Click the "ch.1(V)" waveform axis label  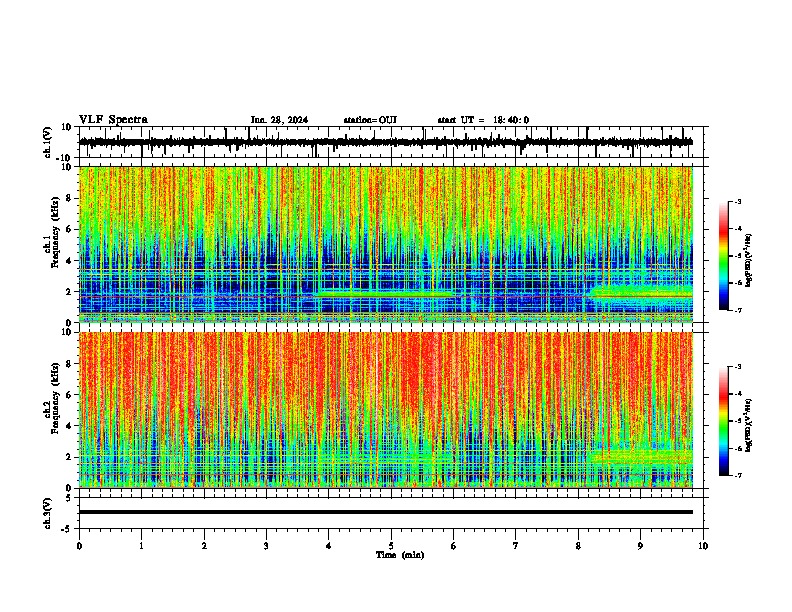pos(48,142)
